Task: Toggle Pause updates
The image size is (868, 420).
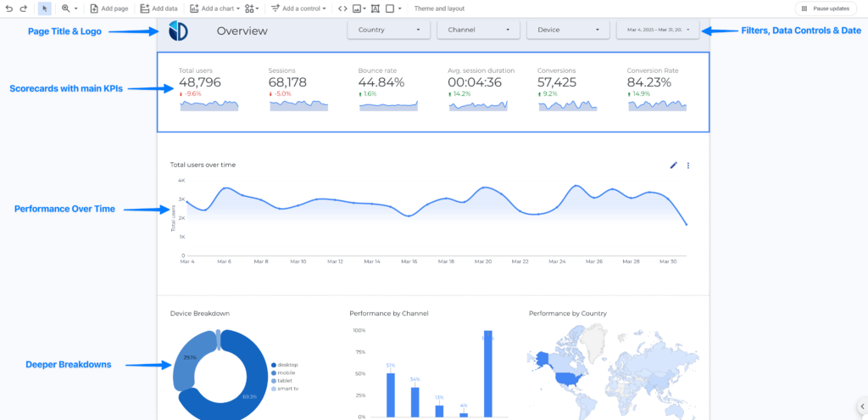Action: [x=825, y=8]
